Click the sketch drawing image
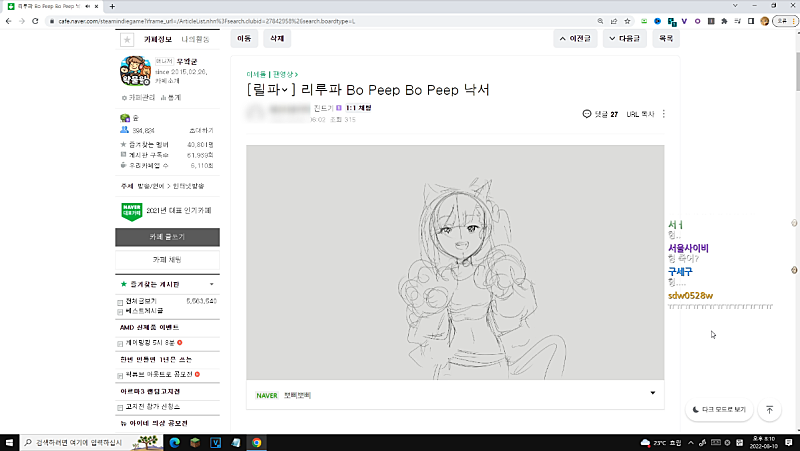This screenshot has height=451, width=800. [455, 262]
